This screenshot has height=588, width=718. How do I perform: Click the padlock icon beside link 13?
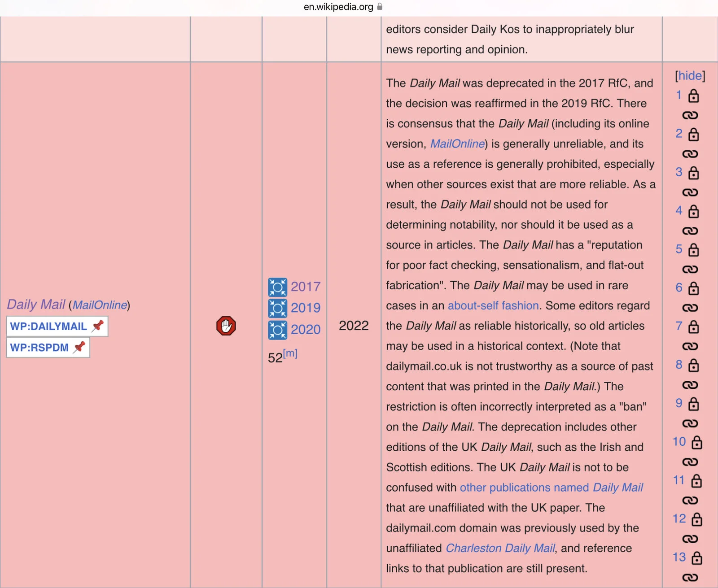click(x=696, y=558)
